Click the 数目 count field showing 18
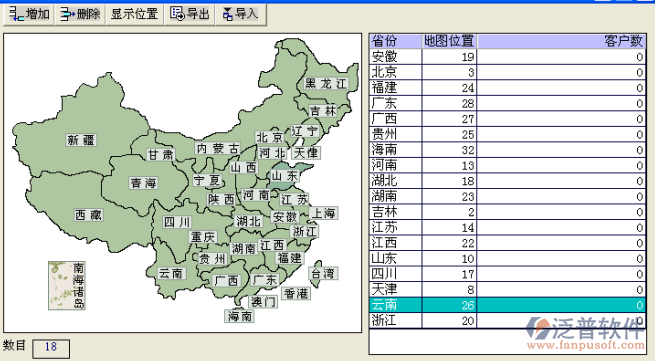 (51, 348)
